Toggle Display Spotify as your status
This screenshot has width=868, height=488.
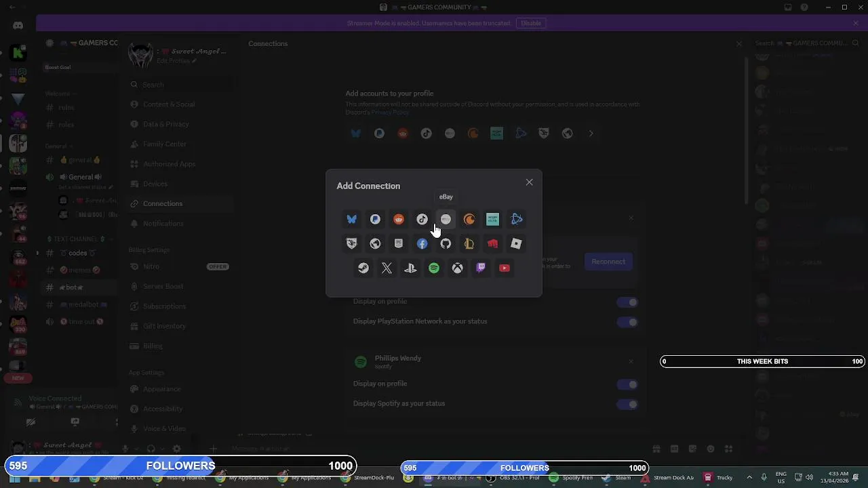[x=628, y=404]
